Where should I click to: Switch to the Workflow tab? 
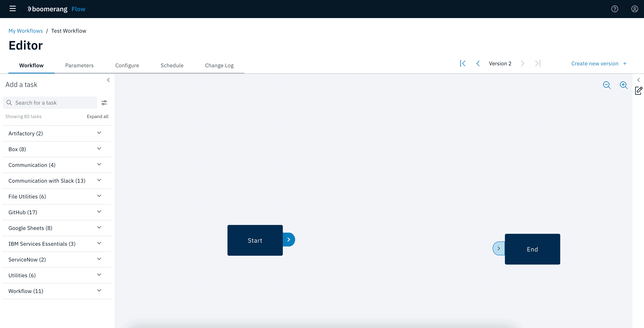[x=32, y=65]
